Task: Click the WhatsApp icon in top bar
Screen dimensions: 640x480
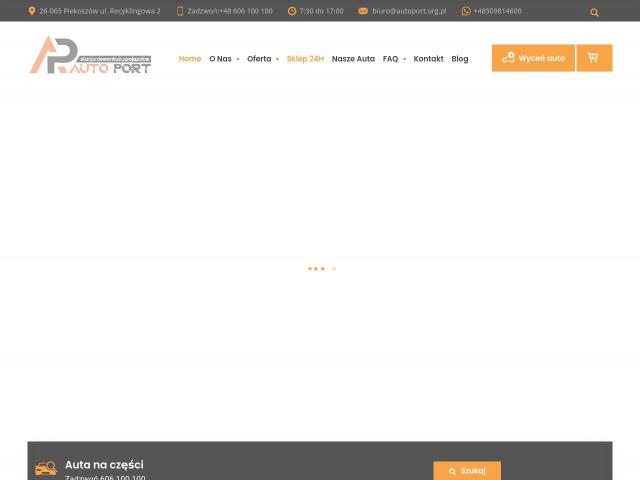Action: (x=466, y=11)
